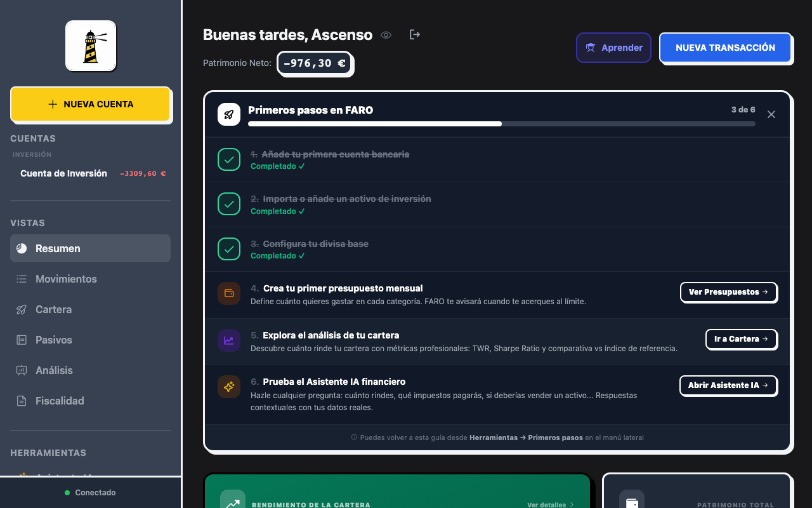Click the Pasivos ledger icon
This screenshot has height=508, width=812.
22,340
